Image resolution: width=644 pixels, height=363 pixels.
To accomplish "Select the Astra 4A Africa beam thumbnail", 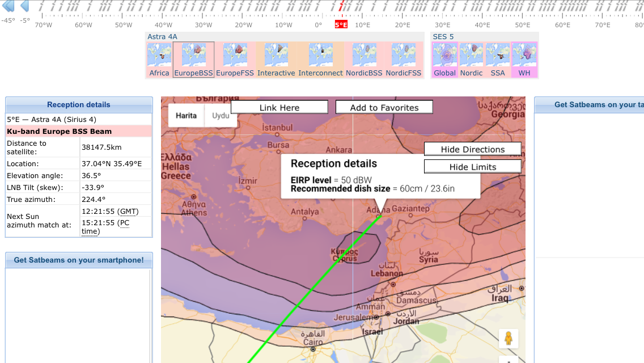I will [x=159, y=56].
